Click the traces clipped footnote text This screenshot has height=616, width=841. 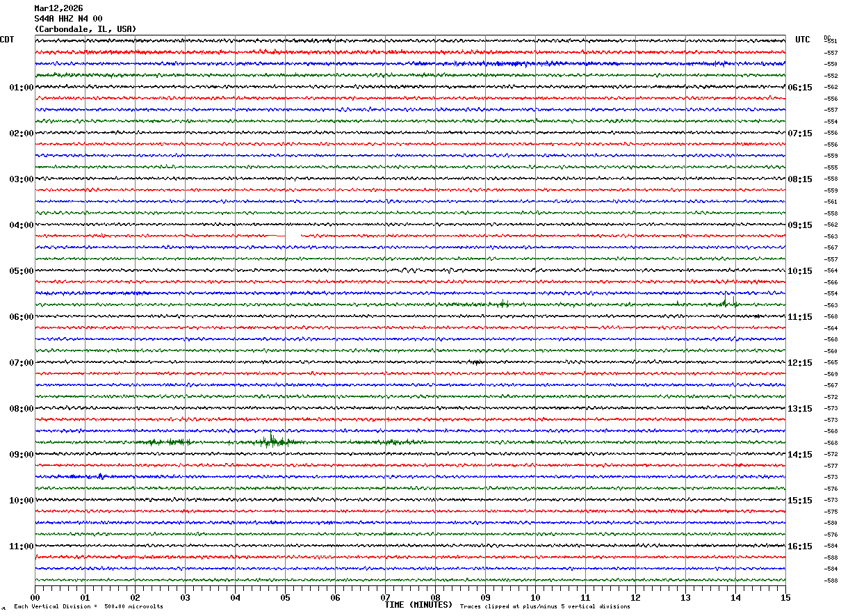pos(545,607)
